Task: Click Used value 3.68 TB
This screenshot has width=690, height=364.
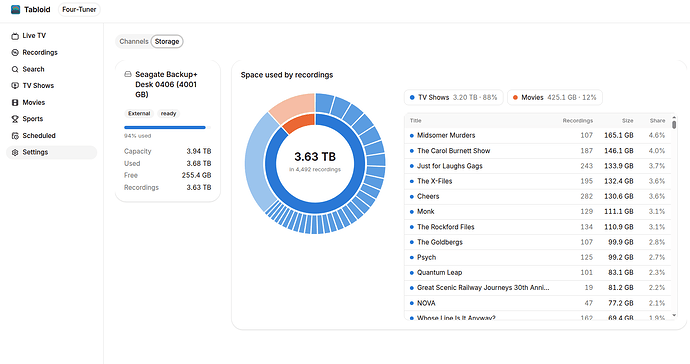Action: (199, 163)
